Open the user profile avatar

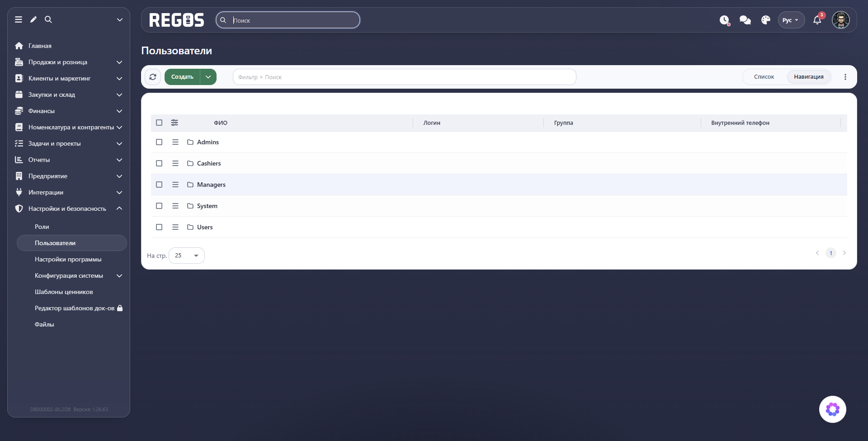click(x=841, y=20)
